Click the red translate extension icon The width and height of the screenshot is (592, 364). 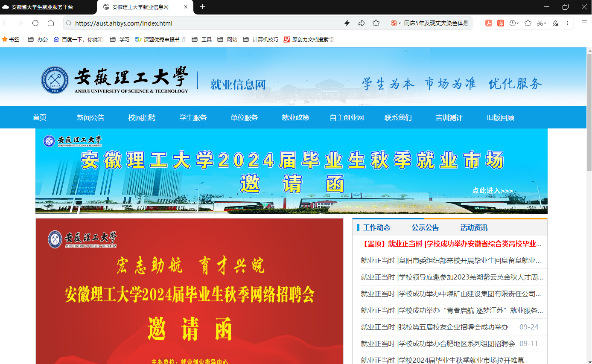coord(501,23)
